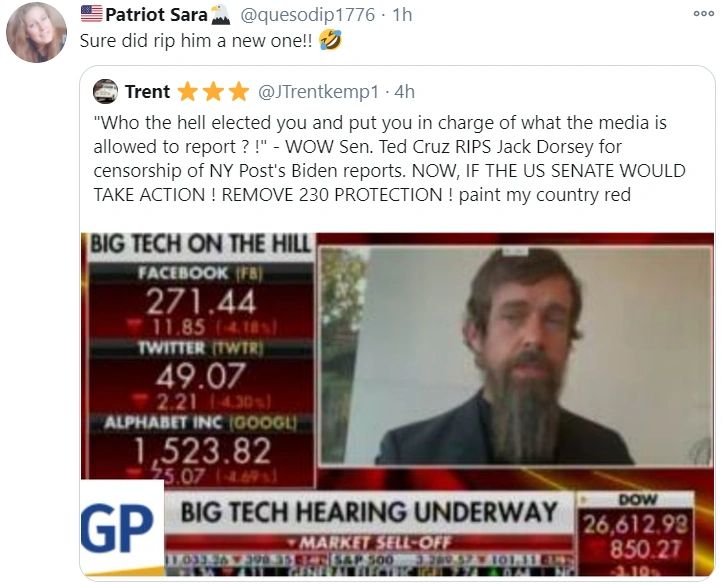Click the American flag emoji before Patriot Sara
The height and width of the screenshot is (584, 723).
pyautogui.click(x=91, y=14)
